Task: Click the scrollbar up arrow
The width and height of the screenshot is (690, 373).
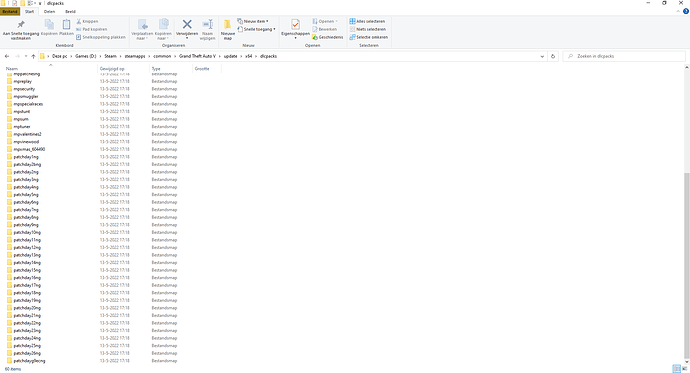Action: (686, 68)
